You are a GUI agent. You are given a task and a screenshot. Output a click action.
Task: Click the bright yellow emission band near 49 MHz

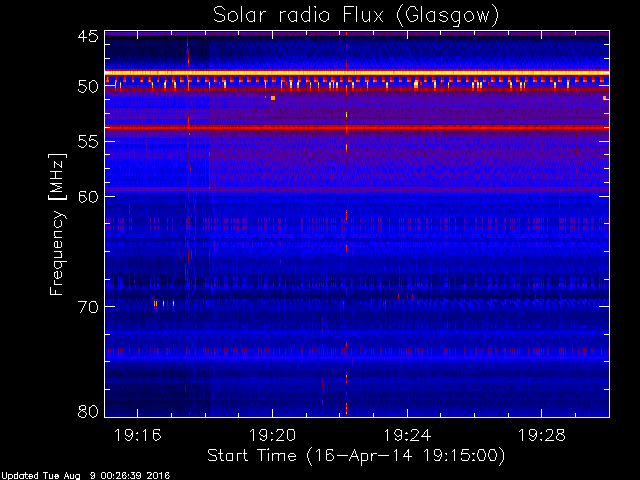coord(357,73)
